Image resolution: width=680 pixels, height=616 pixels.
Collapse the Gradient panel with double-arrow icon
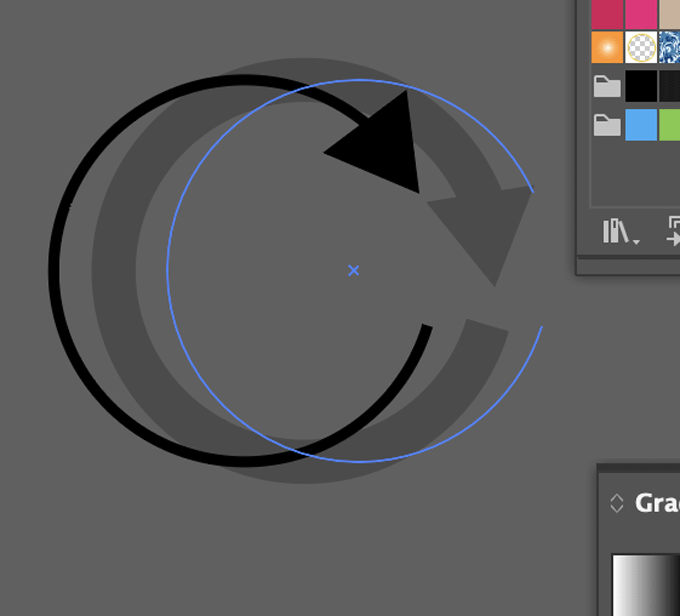pos(617,503)
